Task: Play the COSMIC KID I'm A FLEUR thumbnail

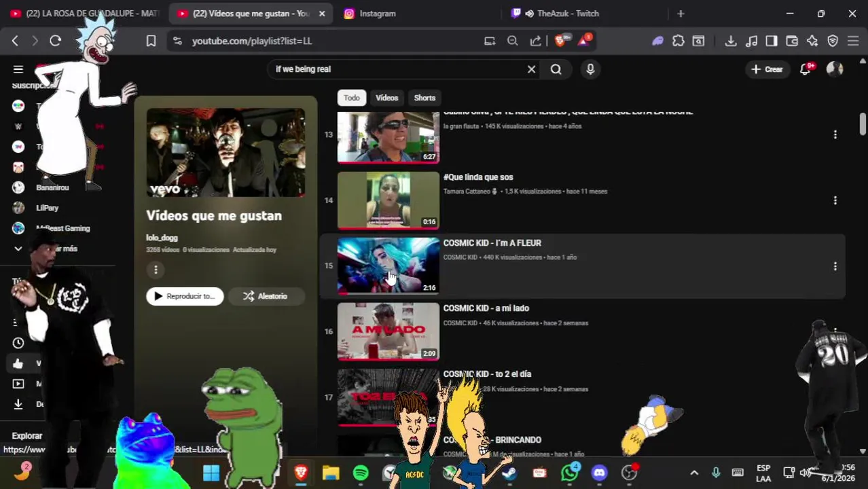Action: coord(388,266)
